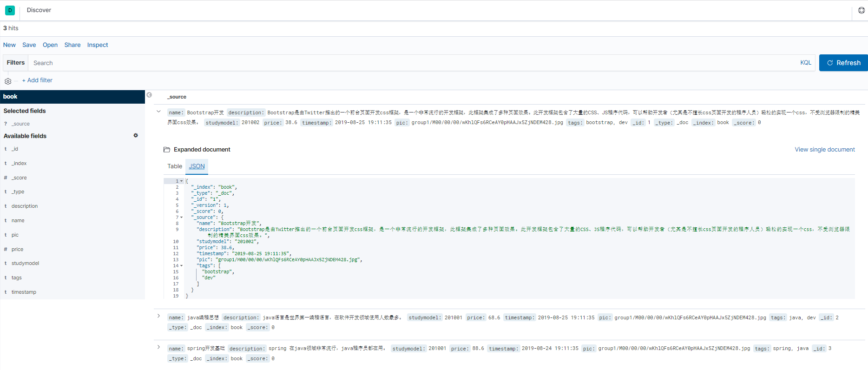Click New in the Discover menu
Viewport: 868px width, 370px height.
9,45
